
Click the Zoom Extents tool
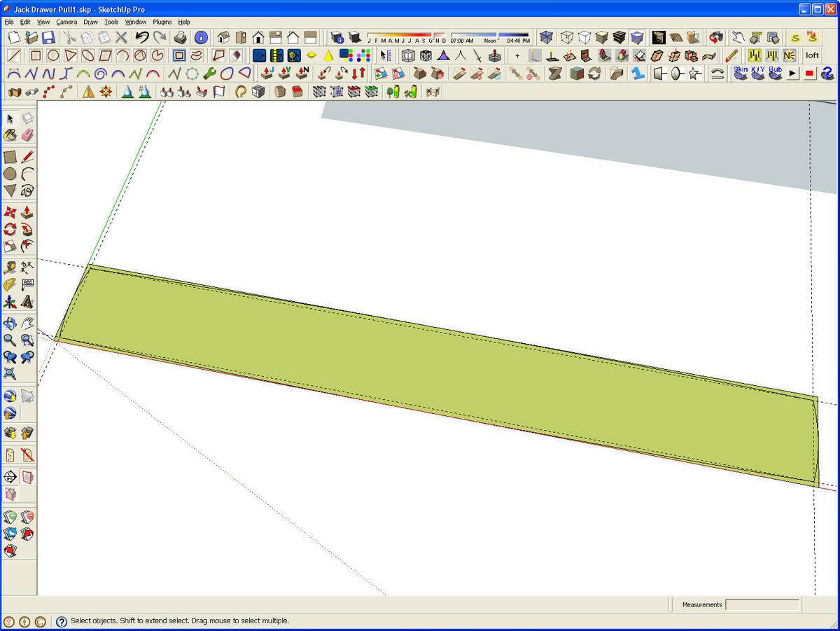point(10,373)
